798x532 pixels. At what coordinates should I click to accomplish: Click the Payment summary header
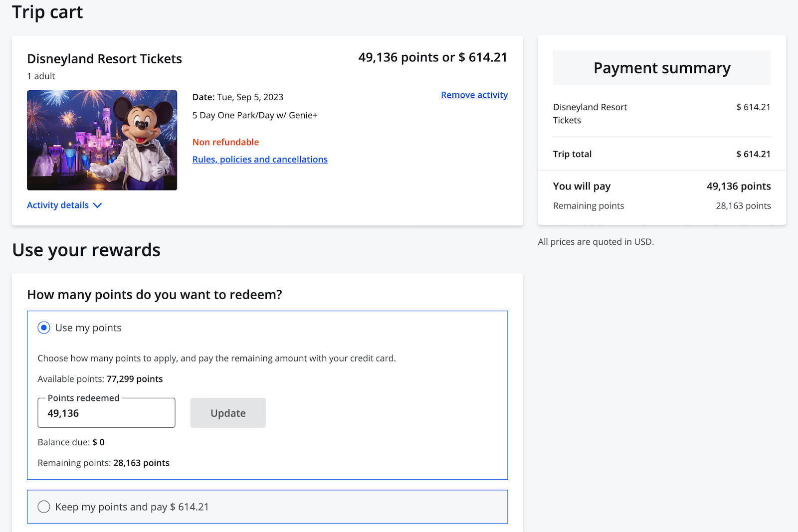[661, 68]
